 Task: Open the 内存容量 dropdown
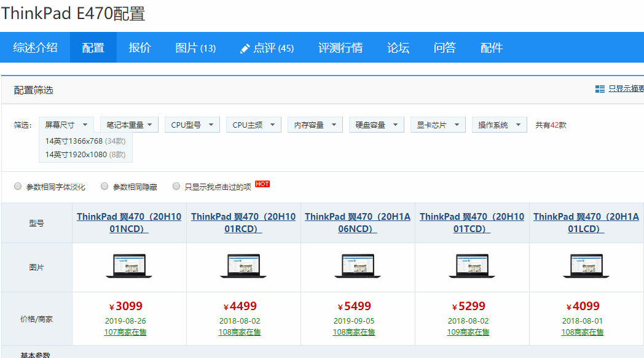click(315, 124)
